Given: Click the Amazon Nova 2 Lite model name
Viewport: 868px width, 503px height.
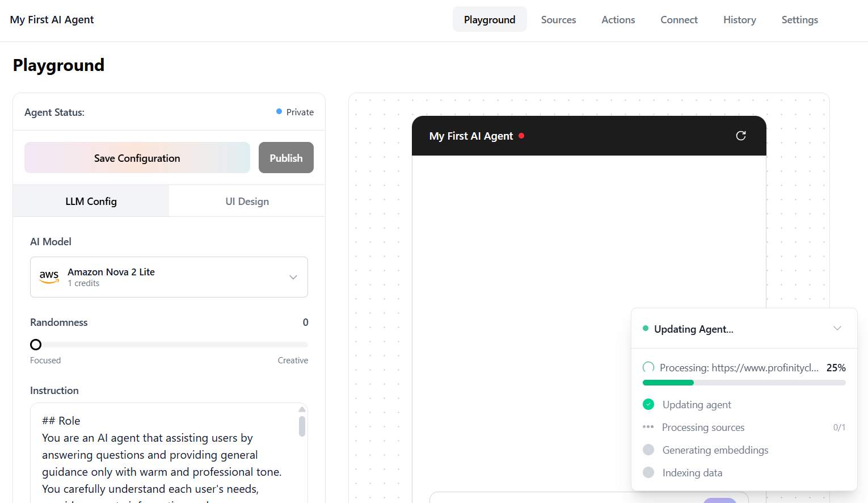Looking at the screenshot, I should [x=111, y=272].
